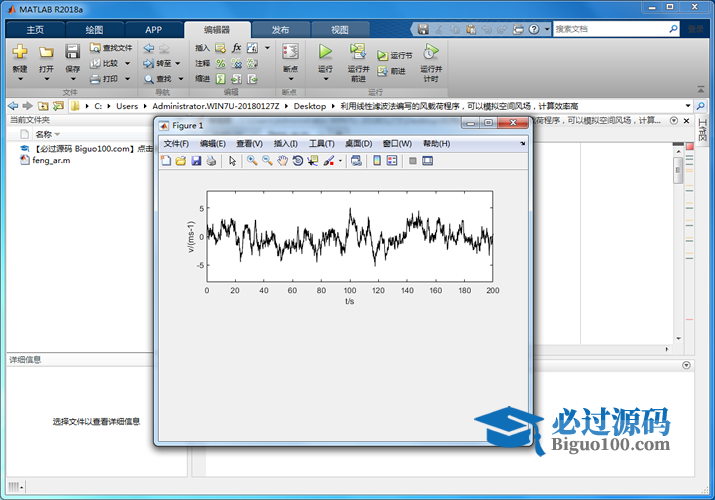Select the Zoom In tool in Figure toolbar
Viewport: 715px width, 500px height.
252,160
